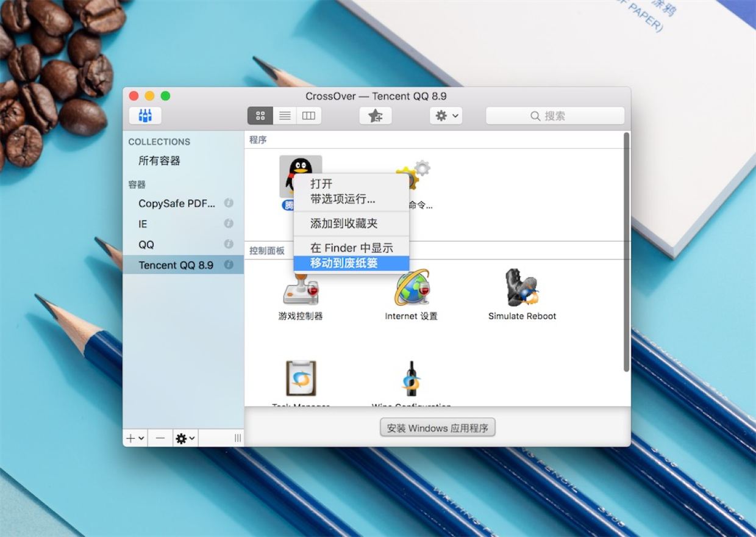Switch to icon grid view
Viewport: 756px width, 537px height.
(x=260, y=115)
